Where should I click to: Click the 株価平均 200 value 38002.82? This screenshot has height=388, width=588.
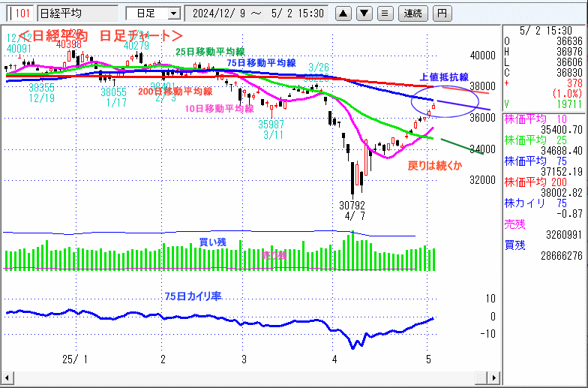pos(561,193)
